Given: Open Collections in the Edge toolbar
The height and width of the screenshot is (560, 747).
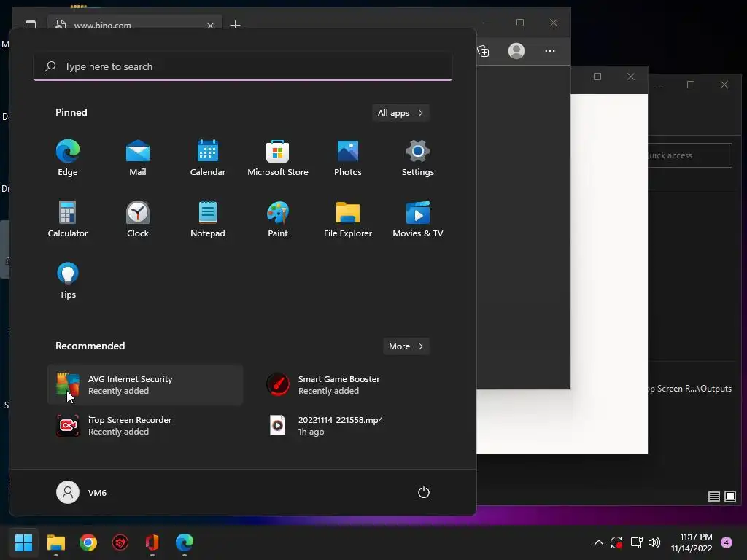Looking at the screenshot, I should 484,51.
